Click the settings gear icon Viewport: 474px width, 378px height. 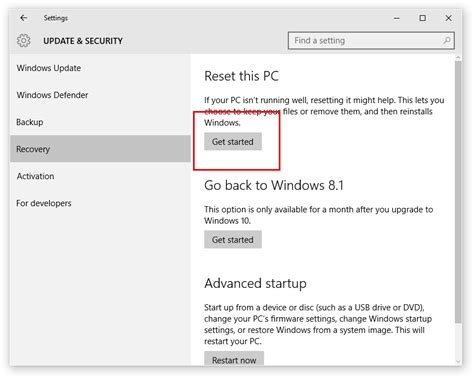[24, 41]
